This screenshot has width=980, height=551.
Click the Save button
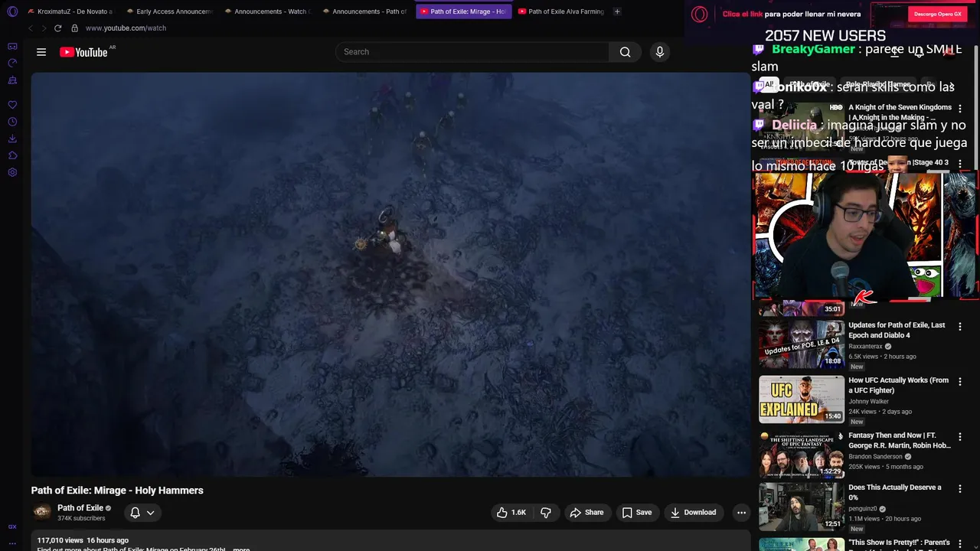pyautogui.click(x=636, y=513)
